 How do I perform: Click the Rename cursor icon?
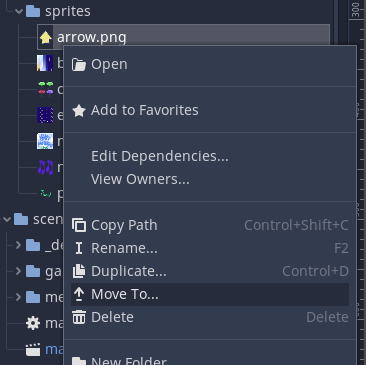(x=79, y=248)
